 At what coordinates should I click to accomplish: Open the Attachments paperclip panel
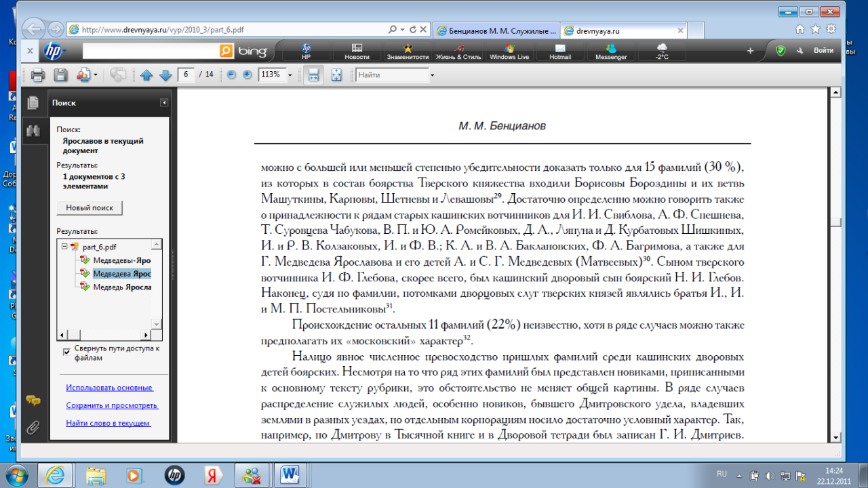33,428
